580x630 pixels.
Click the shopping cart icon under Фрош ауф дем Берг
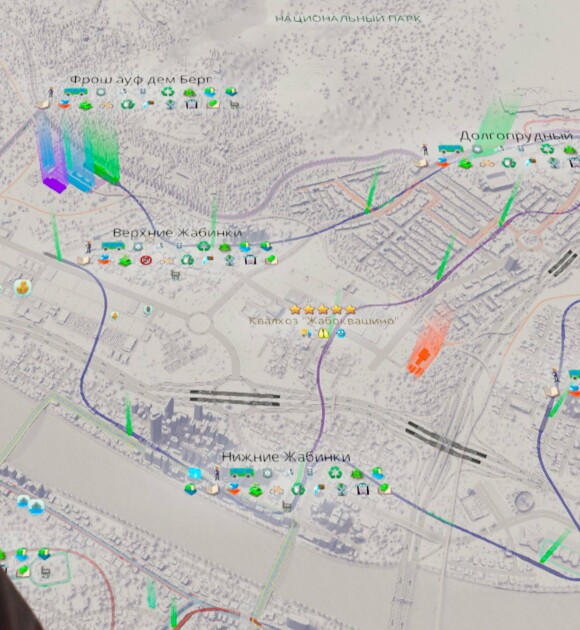(235, 105)
